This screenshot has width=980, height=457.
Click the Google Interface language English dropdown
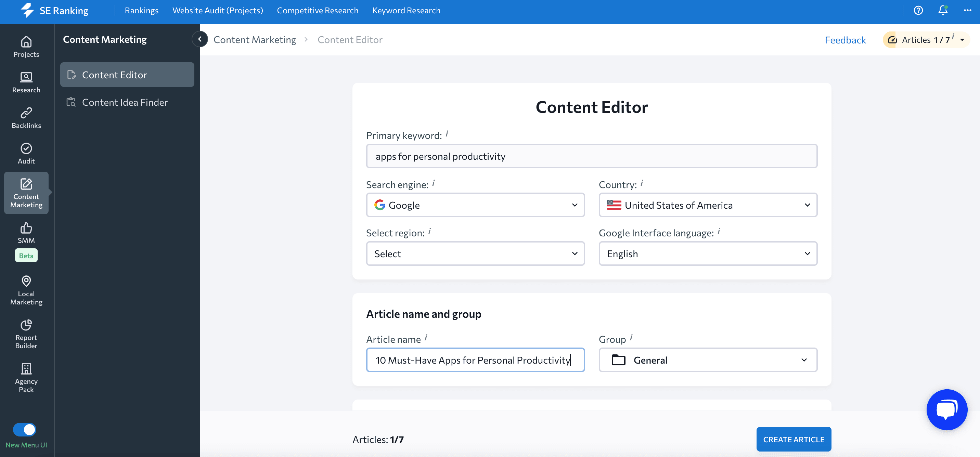pos(708,253)
